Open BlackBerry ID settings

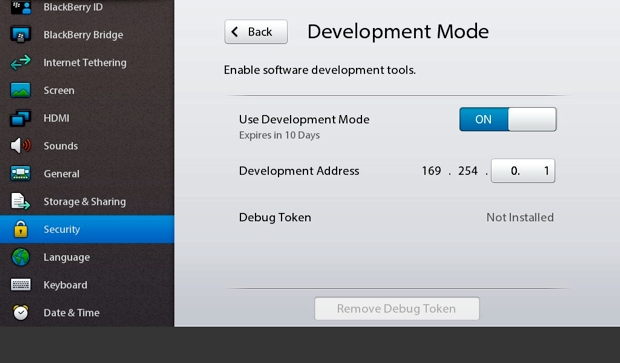point(73,7)
